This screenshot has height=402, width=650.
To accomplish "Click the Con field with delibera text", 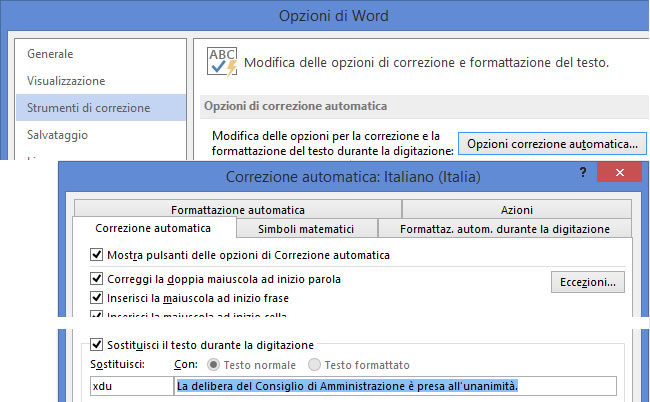I will [395, 386].
